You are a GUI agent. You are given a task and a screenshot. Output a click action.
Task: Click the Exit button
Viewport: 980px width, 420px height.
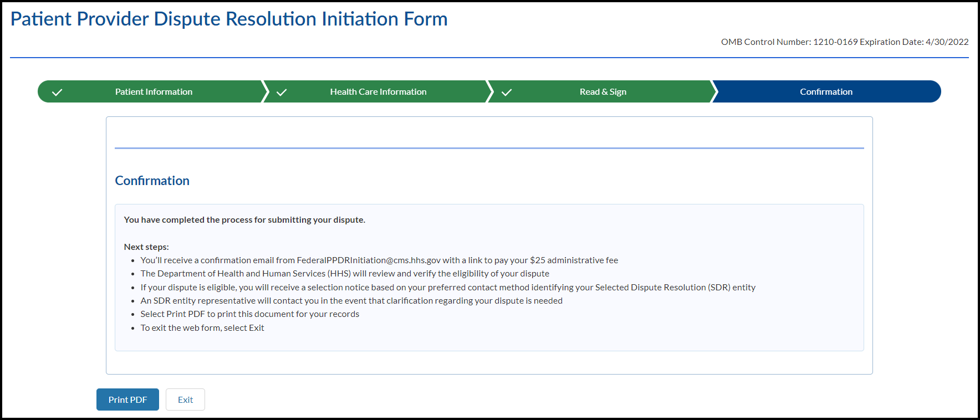pos(185,399)
